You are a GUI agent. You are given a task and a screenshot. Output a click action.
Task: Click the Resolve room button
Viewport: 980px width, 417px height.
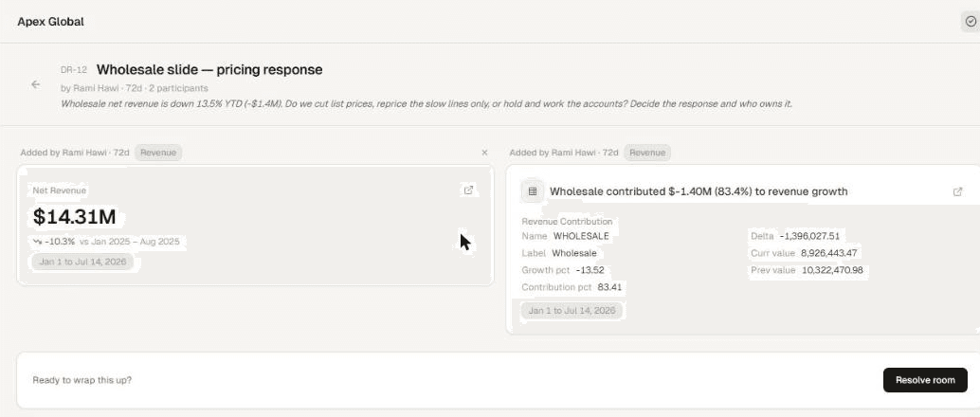[925, 380]
